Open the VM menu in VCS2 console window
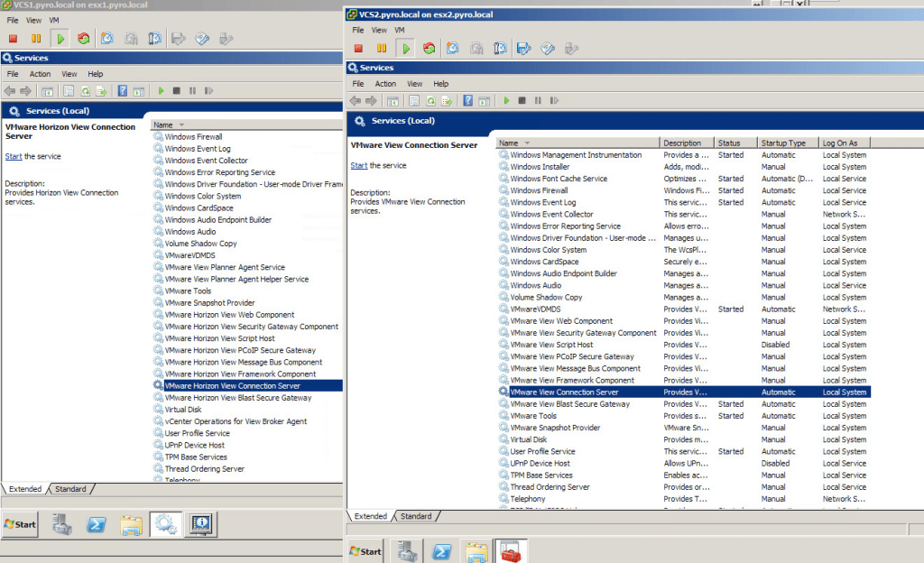924x563 pixels. point(400,30)
